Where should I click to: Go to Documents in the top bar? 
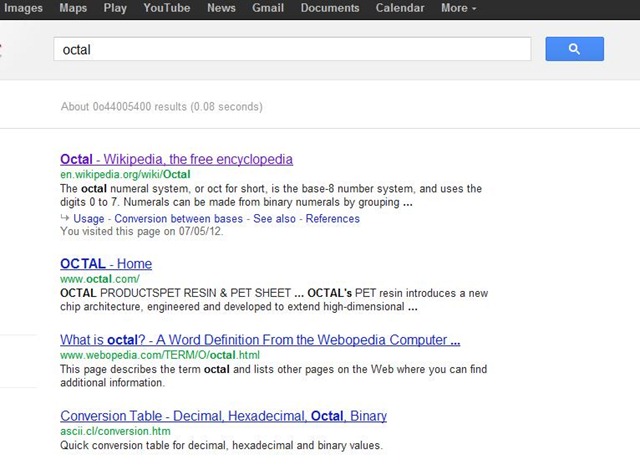point(329,8)
